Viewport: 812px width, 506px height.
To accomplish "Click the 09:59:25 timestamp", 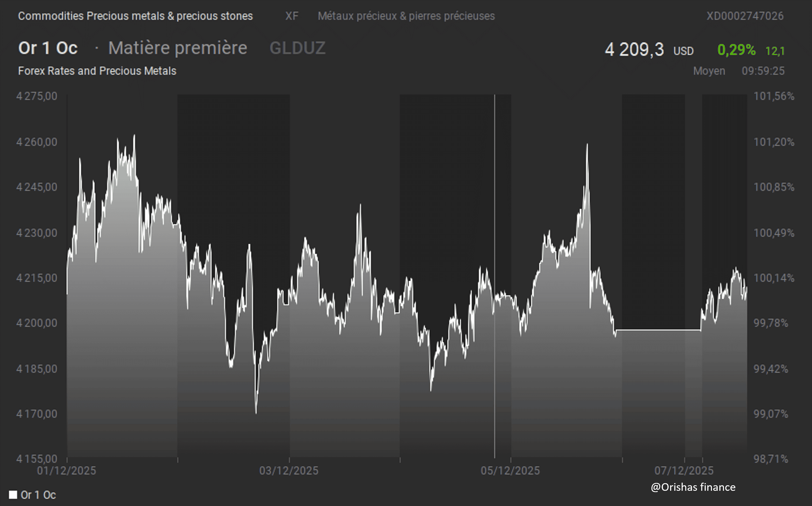I will (x=763, y=70).
